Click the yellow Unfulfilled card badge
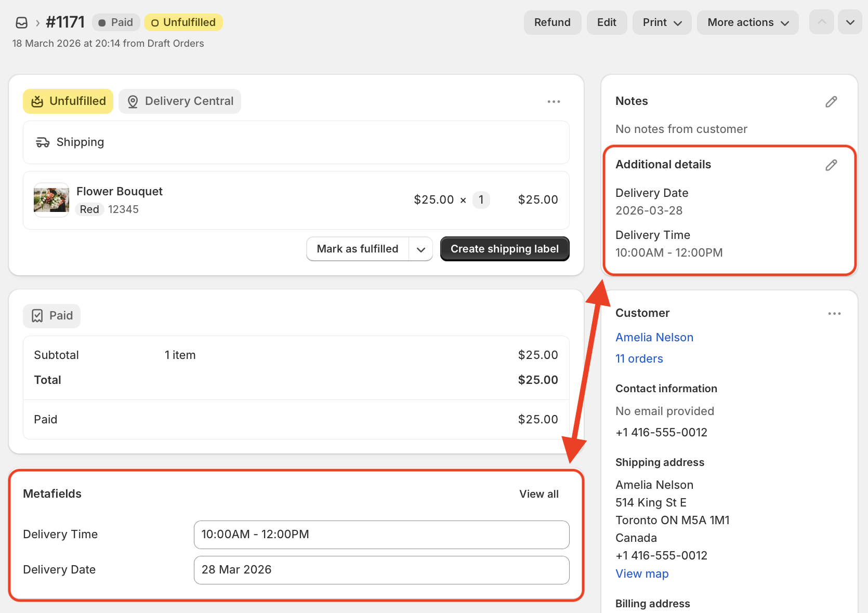The width and height of the screenshot is (868, 613). [x=68, y=101]
